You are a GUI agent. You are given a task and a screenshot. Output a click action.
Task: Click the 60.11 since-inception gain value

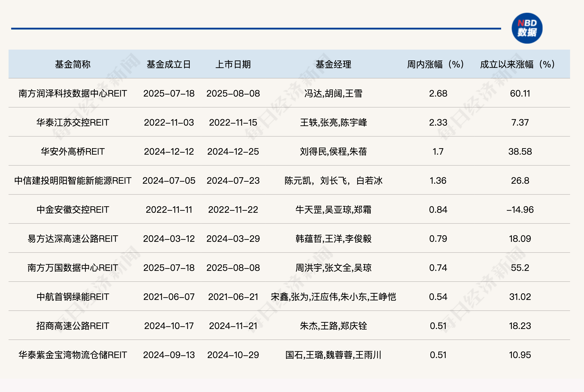tap(520, 93)
